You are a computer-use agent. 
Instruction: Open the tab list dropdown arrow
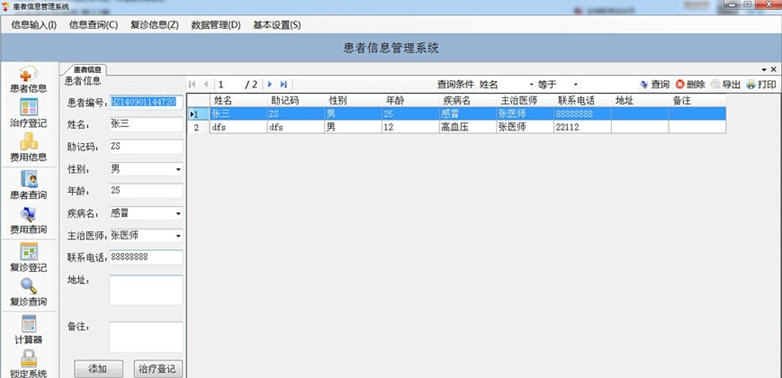pyautogui.click(x=764, y=70)
